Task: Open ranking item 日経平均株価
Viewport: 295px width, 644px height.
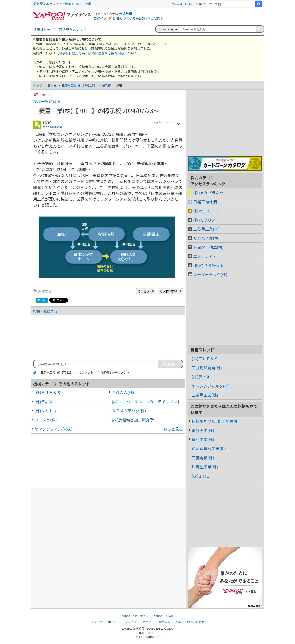Action: [205, 202]
